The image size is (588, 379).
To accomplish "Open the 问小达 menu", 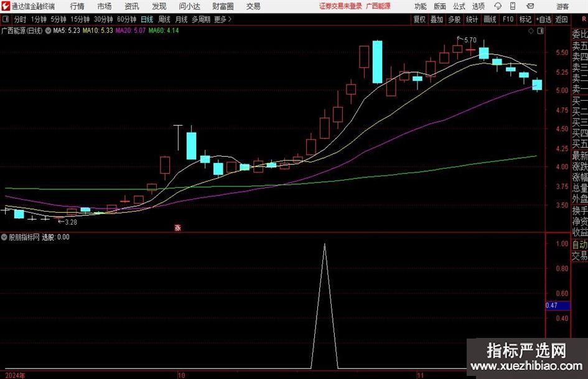I will [189, 6].
